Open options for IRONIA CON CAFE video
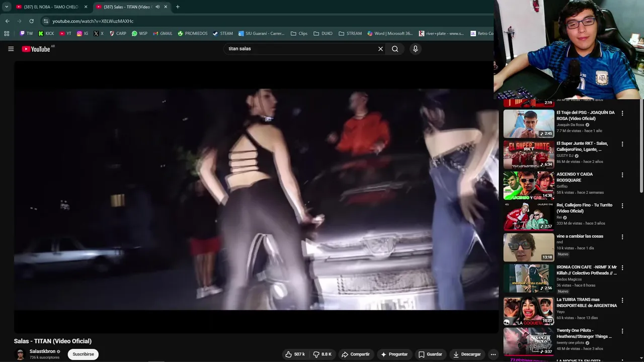This screenshot has height=362, width=644. 622,268
